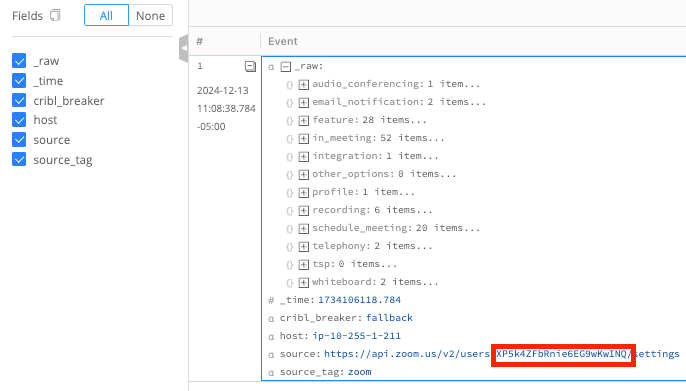Select None fields button

150,16
